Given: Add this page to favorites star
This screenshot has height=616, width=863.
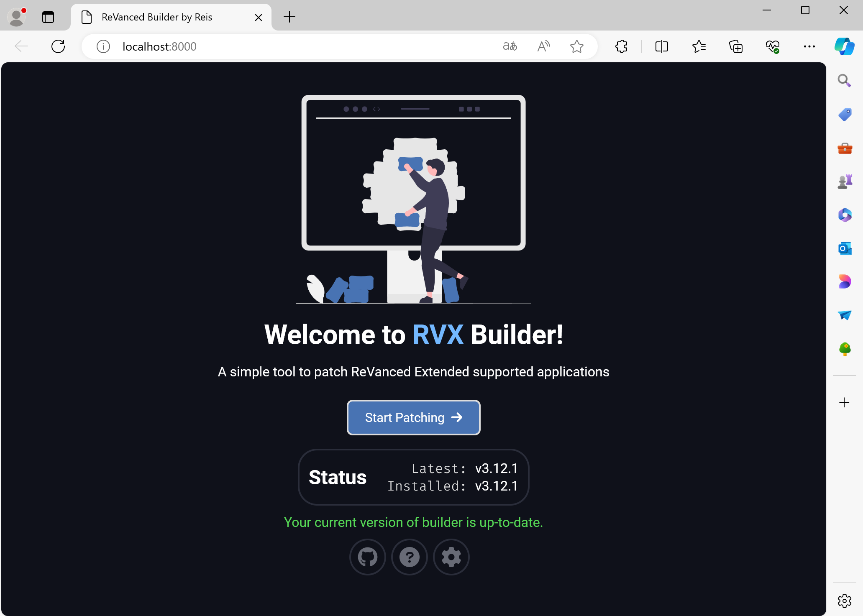Looking at the screenshot, I should [x=576, y=46].
